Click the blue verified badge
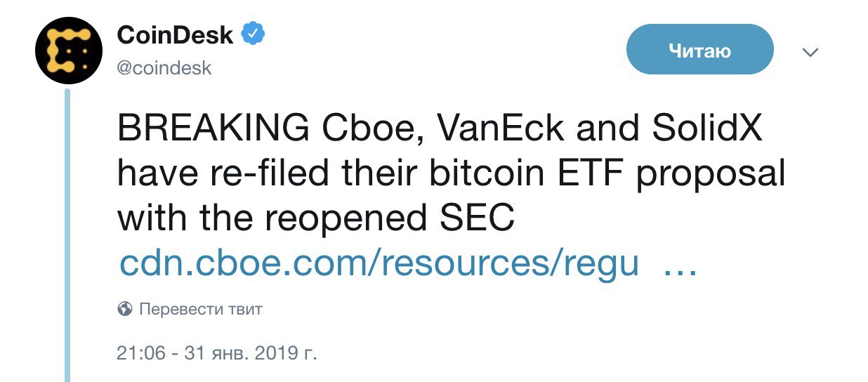 253,34
